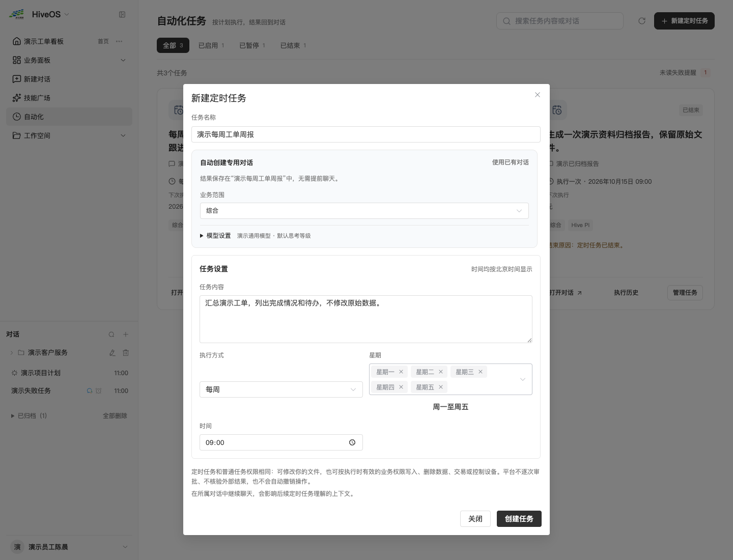Viewport: 733px width, 560px height.
Task: Switch to the 已结束 tab
Action: (x=293, y=45)
